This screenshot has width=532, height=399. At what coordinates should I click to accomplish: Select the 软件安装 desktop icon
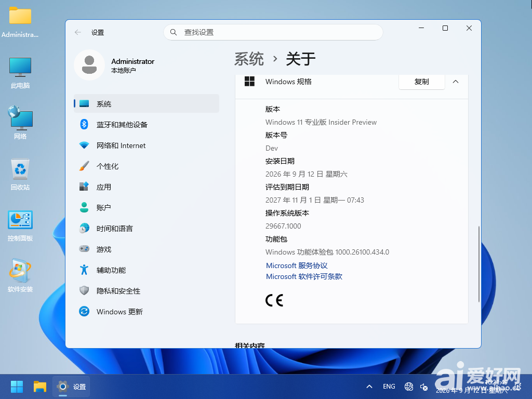pyautogui.click(x=20, y=276)
